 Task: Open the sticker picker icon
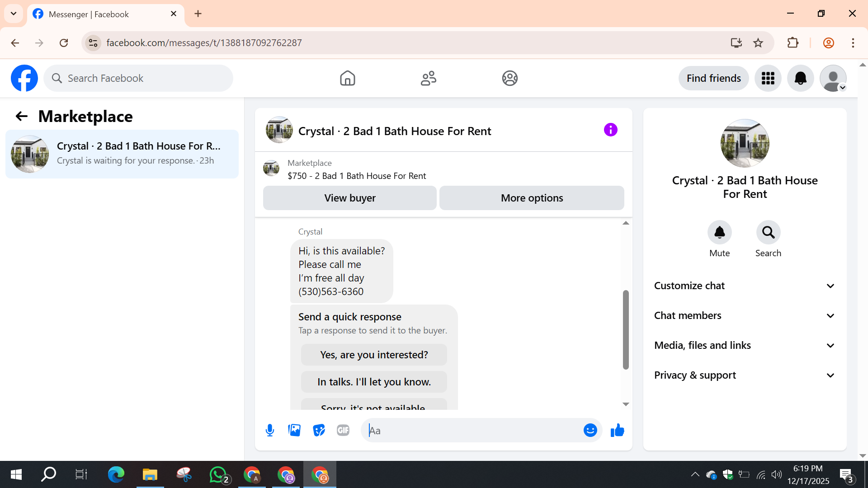click(x=319, y=430)
